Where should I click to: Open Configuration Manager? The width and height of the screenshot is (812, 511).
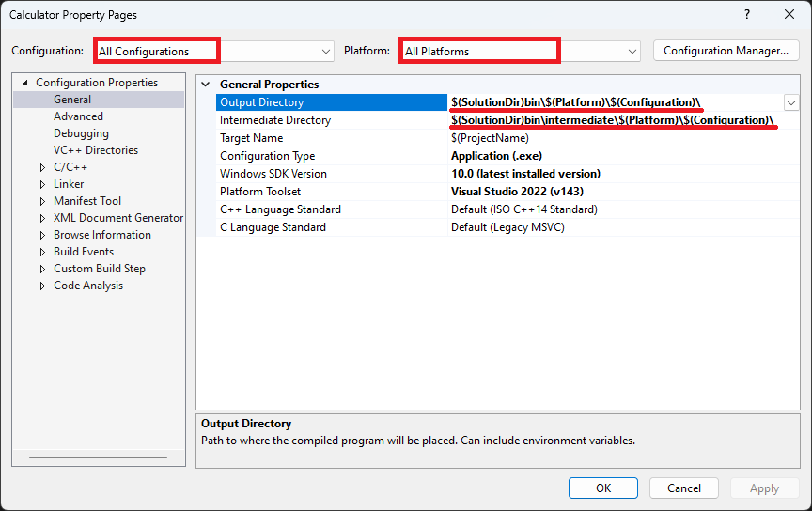(726, 51)
